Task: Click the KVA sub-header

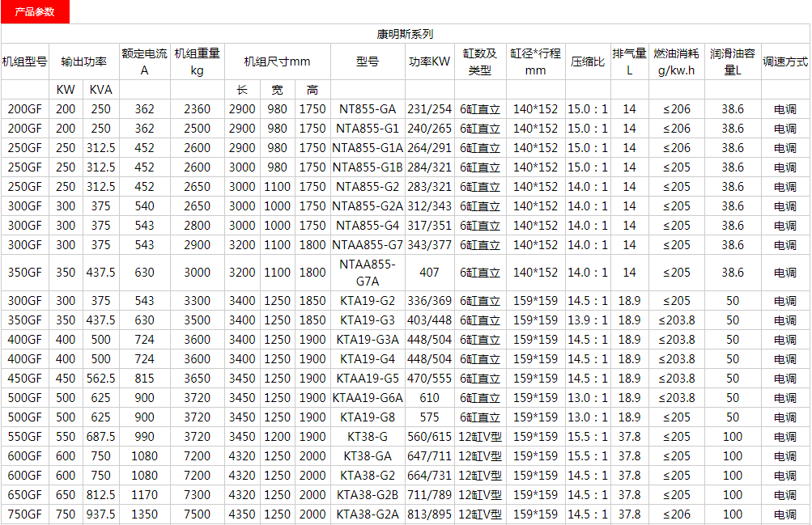Action: tap(101, 90)
